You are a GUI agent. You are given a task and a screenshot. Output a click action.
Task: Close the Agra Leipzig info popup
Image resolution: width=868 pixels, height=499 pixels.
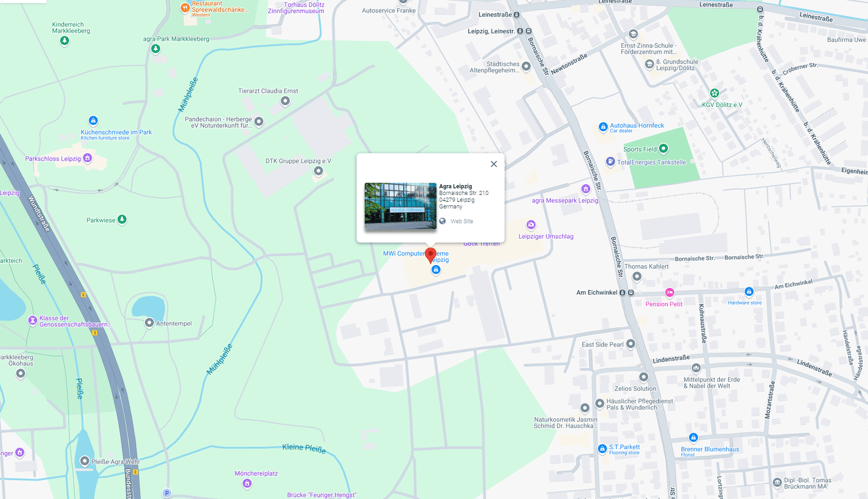pyautogui.click(x=494, y=164)
